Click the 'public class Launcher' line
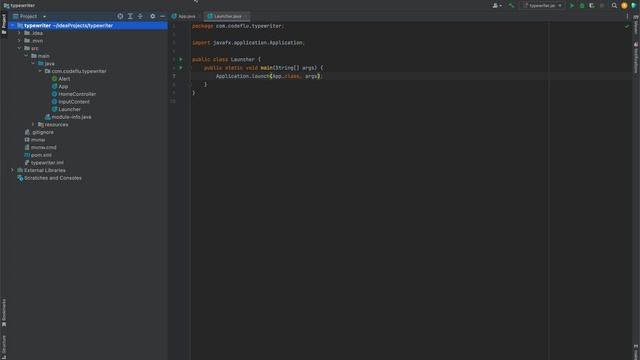This screenshot has height=360, width=640. [x=226, y=59]
